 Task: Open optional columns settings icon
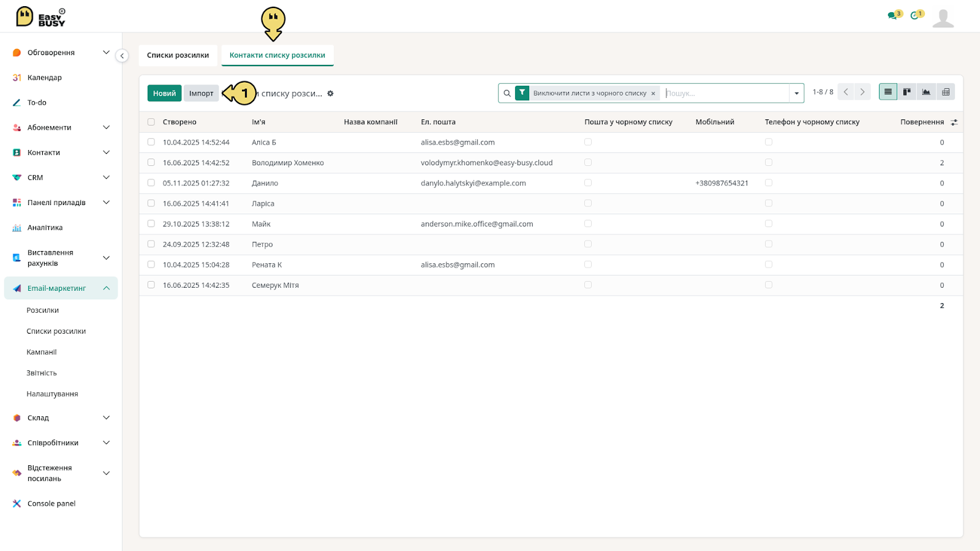point(954,122)
